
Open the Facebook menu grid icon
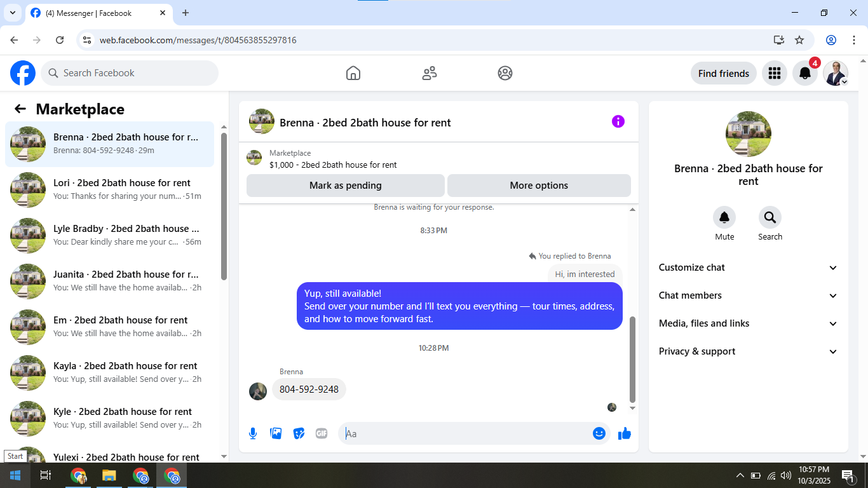(x=774, y=73)
